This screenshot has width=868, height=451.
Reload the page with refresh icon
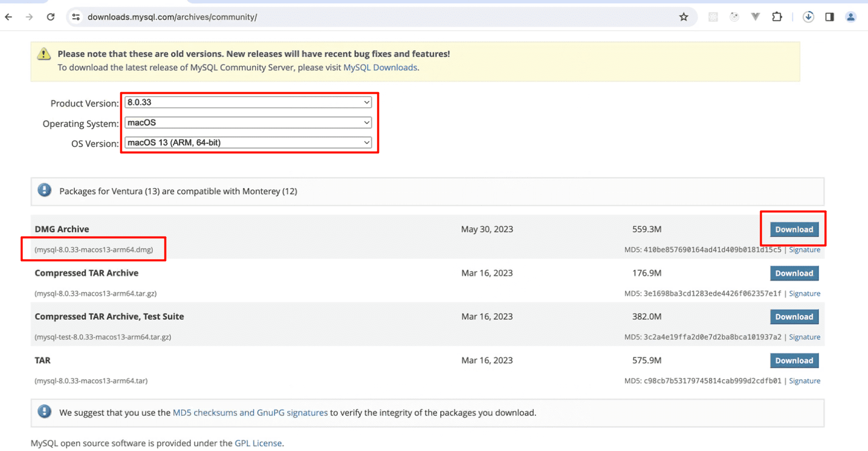(x=51, y=17)
